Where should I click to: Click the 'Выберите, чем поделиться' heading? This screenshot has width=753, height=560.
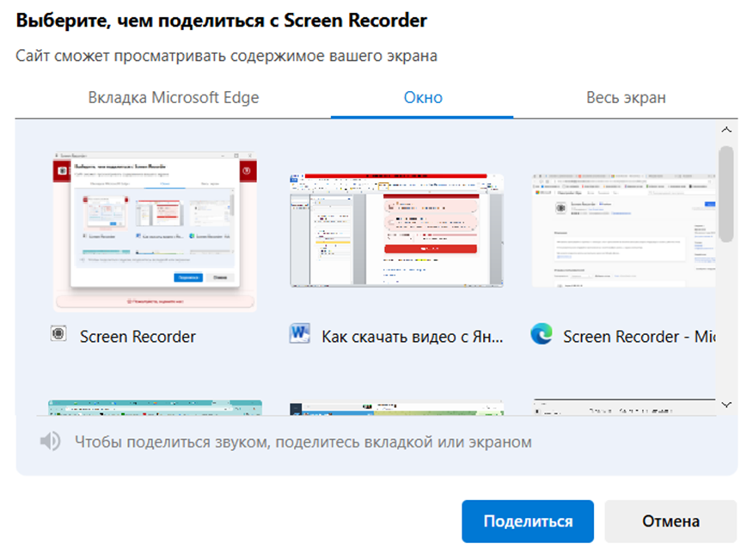tap(222, 21)
